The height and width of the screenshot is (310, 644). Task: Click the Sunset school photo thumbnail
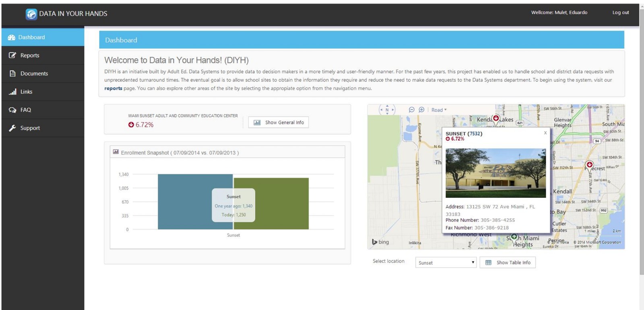[495, 173]
